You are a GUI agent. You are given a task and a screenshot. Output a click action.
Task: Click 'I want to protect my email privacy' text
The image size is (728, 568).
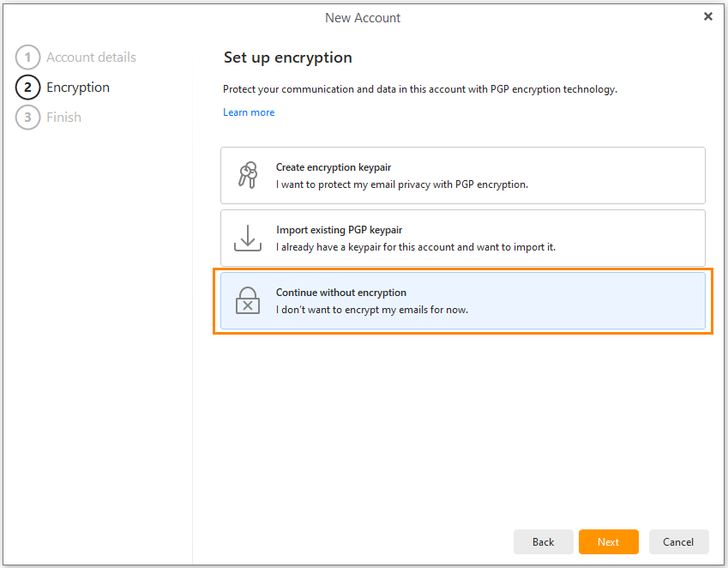point(402,184)
